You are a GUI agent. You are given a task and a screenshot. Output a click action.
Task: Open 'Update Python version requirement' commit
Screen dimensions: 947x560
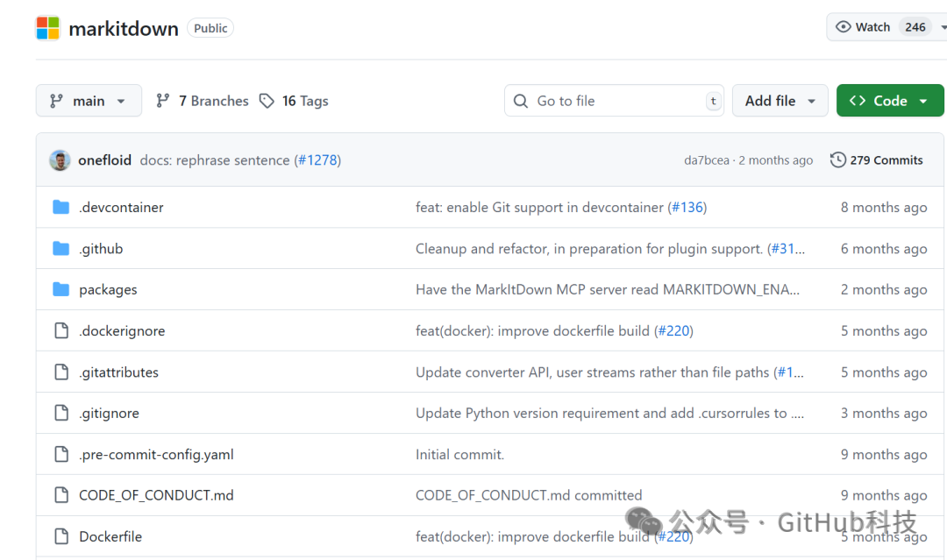tap(609, 414)
